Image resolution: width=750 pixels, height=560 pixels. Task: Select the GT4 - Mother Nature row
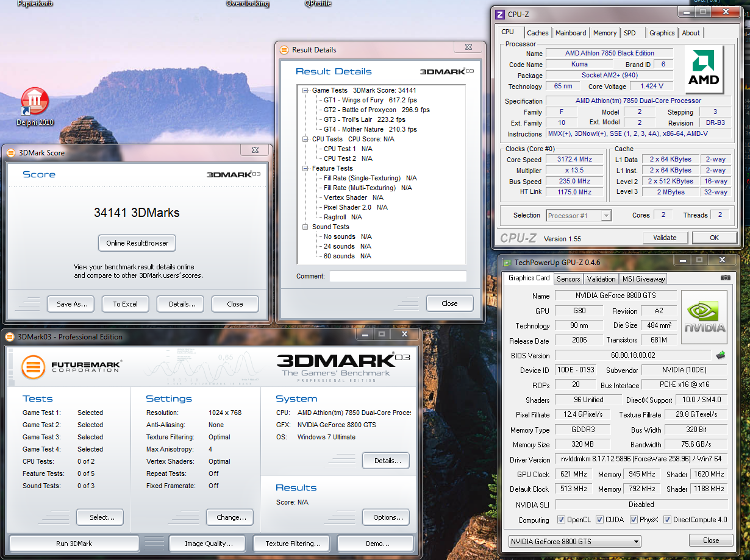[x=370, y=129]
